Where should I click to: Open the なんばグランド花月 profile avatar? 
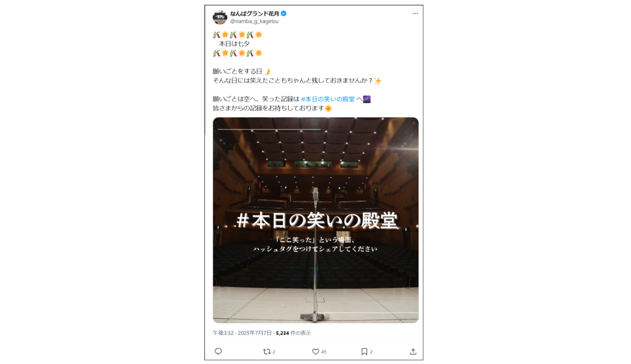tap(220, 17)
